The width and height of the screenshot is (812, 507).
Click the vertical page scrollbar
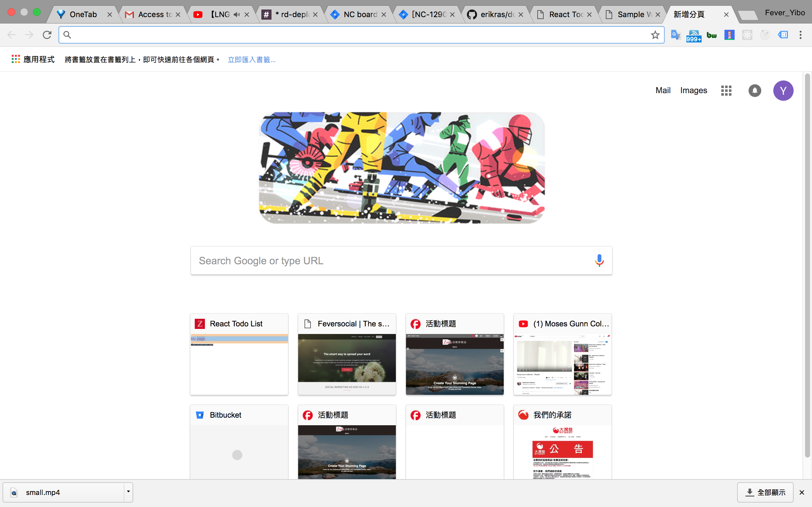click(x=807, y=265)
